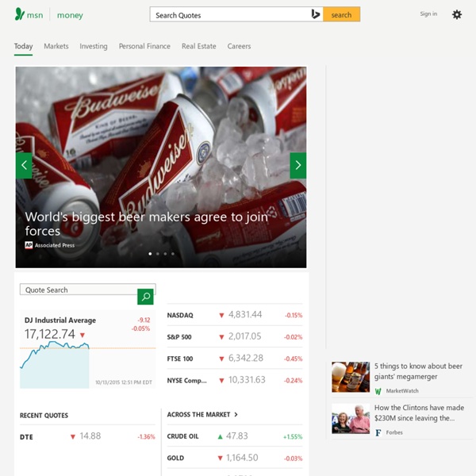Open the settings gear icon
476x476 pixels.
(x=457, y=14)
